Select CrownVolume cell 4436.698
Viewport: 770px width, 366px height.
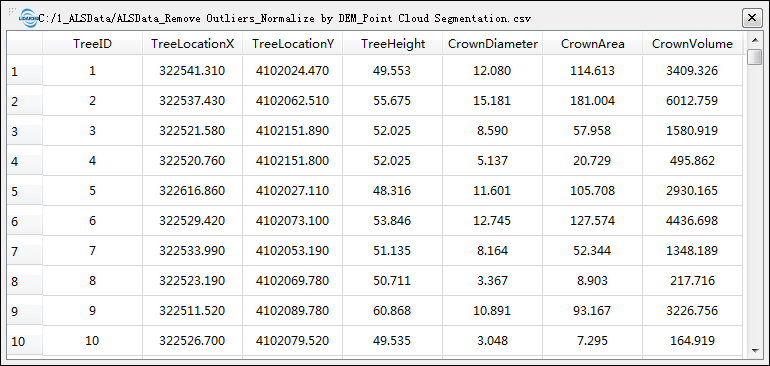point(692,221)
